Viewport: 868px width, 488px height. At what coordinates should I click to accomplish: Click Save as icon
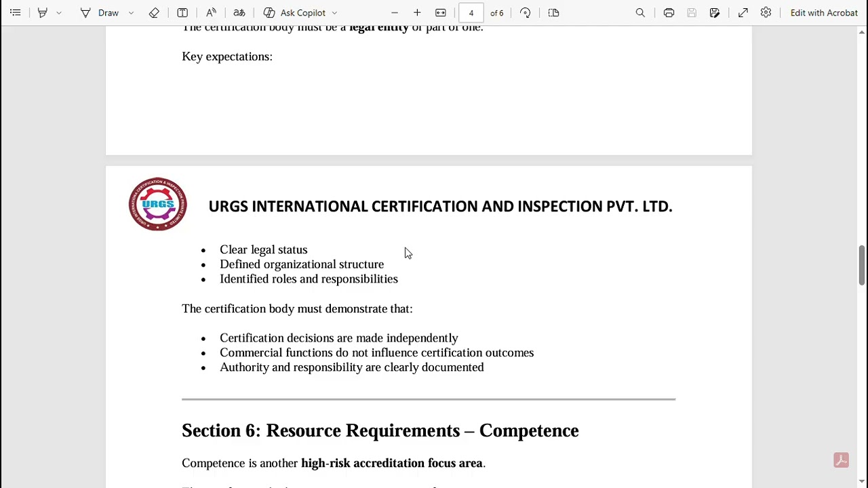point(715,13)
